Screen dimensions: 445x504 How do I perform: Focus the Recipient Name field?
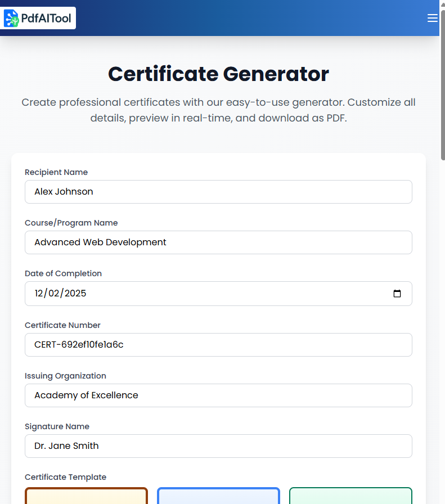pyautogui.click(x=218, y=192)
